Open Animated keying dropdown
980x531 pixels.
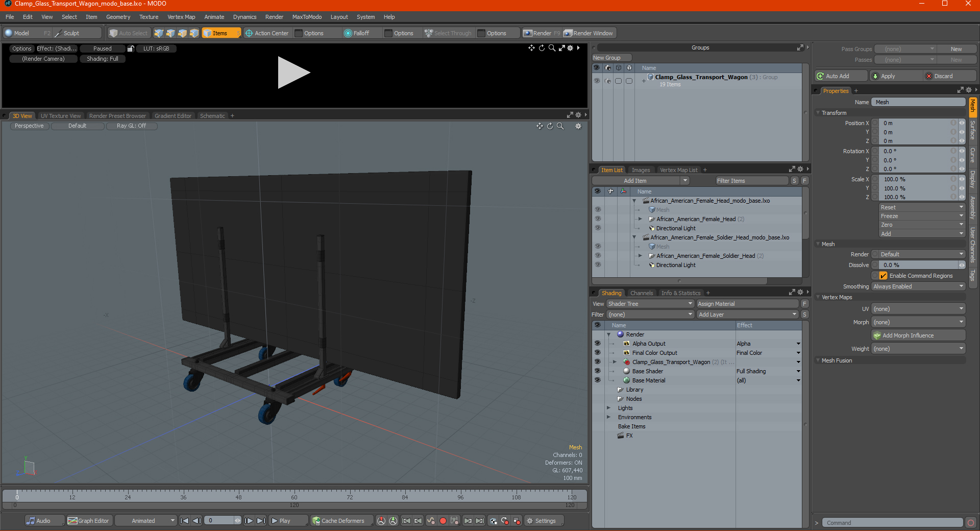[x=145, y=521]
